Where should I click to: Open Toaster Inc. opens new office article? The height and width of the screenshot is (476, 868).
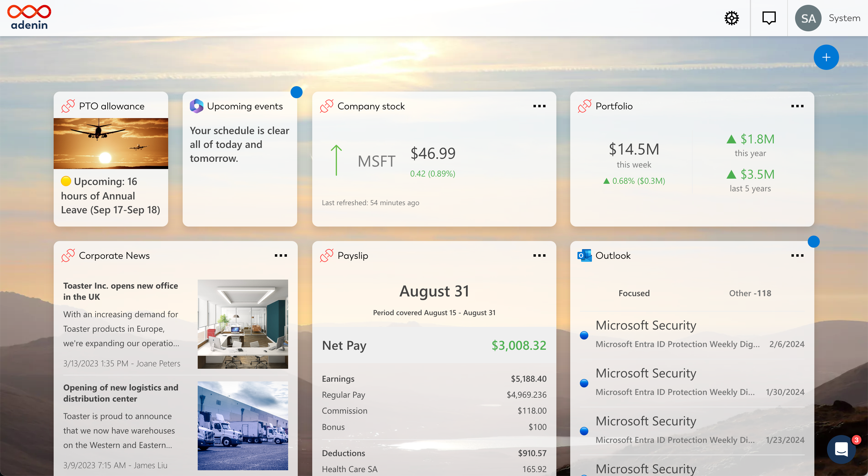point(121,291)
